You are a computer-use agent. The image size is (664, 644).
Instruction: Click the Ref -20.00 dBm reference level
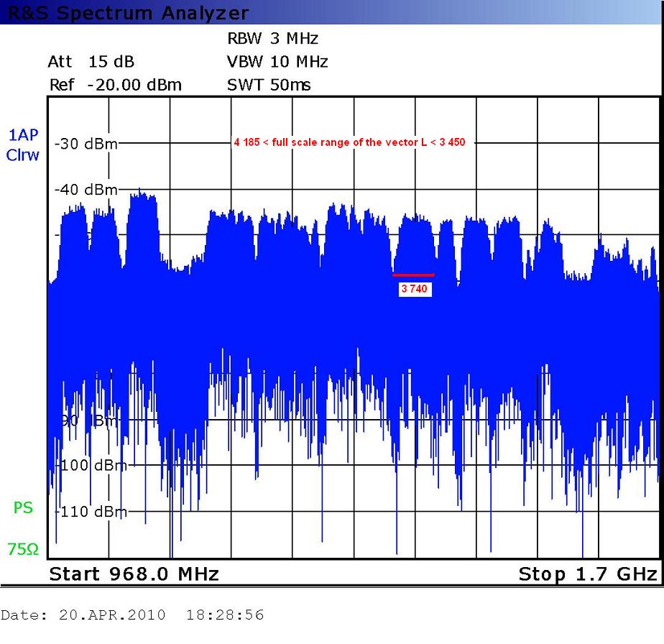[x=115, y=86]
